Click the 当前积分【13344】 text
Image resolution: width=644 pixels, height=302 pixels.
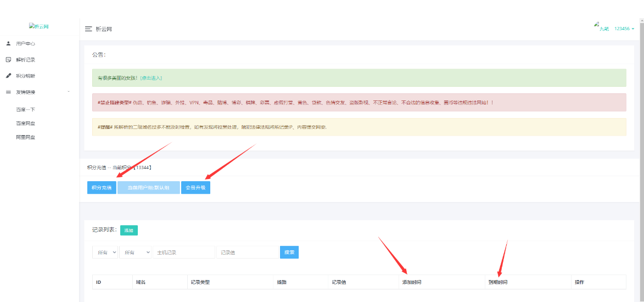click(x=132, y=167)
